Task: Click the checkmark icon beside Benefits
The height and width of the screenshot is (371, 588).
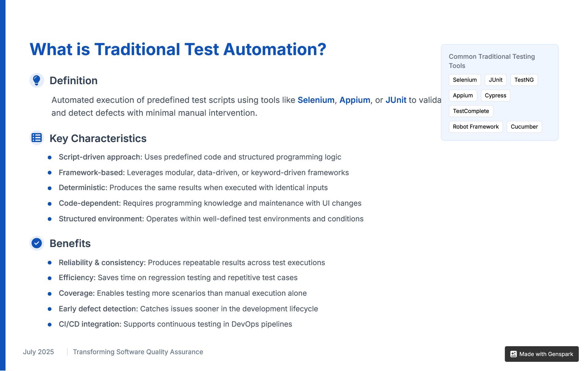Action: click(x=37, y=243)
